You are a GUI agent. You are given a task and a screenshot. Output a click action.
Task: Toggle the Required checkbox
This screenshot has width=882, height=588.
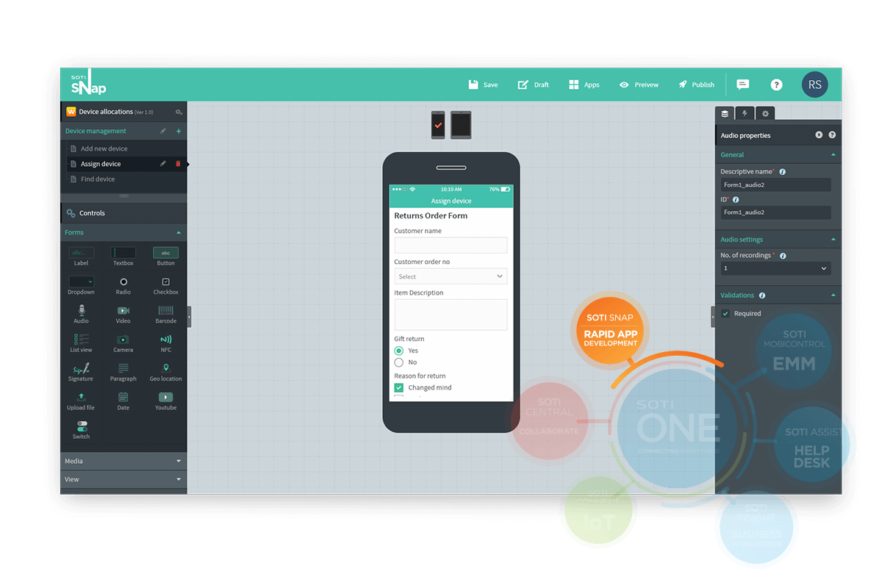coord(725,314)
